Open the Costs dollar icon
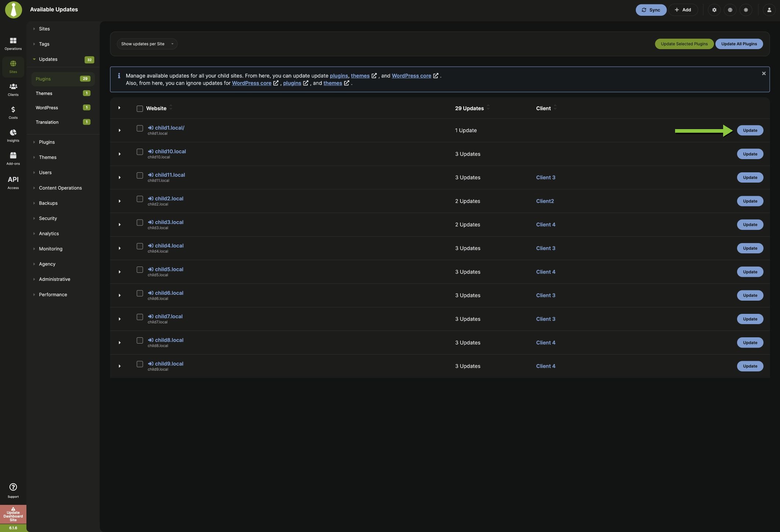The width and height of the screenshot is (780, 532). 13,113
